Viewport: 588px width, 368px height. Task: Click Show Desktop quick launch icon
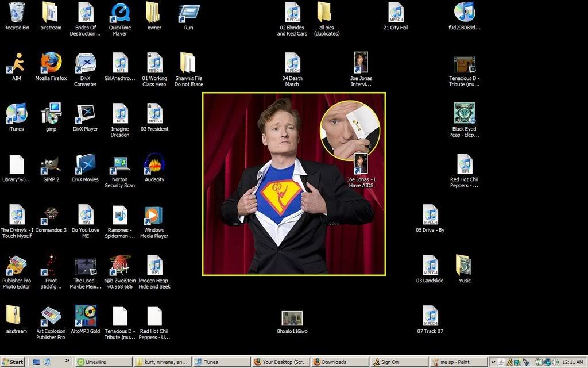pyautogui.click(x=36, y=362)
